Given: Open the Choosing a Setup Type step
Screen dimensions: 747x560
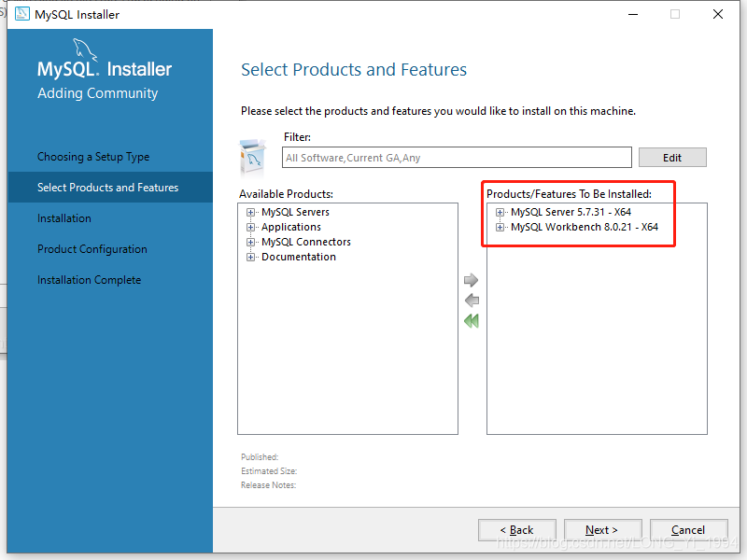Looking at the screenshot, I should click(93, 157).
